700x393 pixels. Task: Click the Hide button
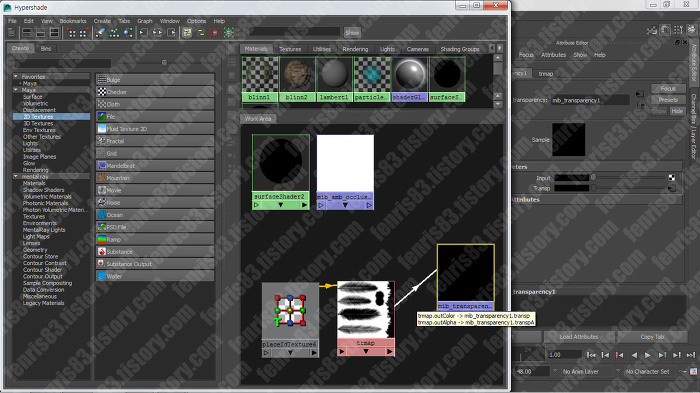(677, 111)
